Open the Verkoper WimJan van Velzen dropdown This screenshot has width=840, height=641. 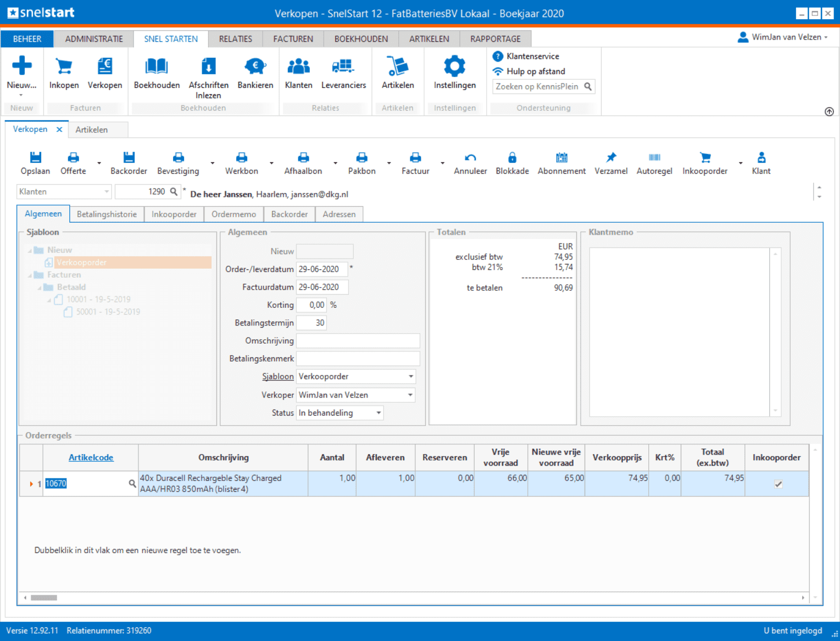(x=410, y=395)
